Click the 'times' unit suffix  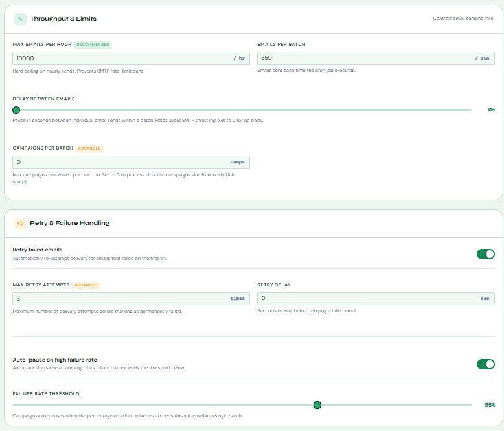coord(238,299)
